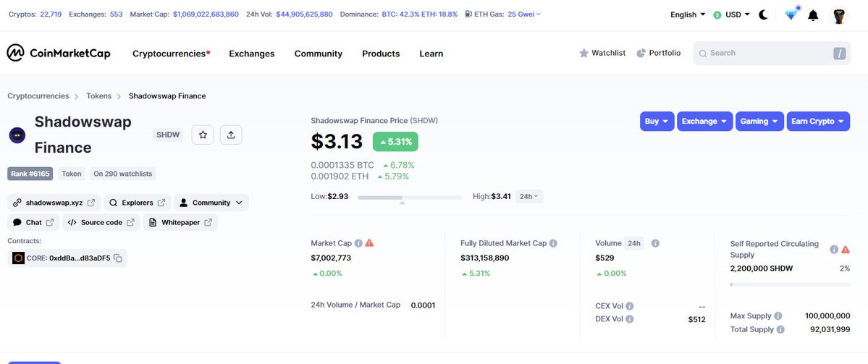Click the Watchlist star link

[602, 53]
